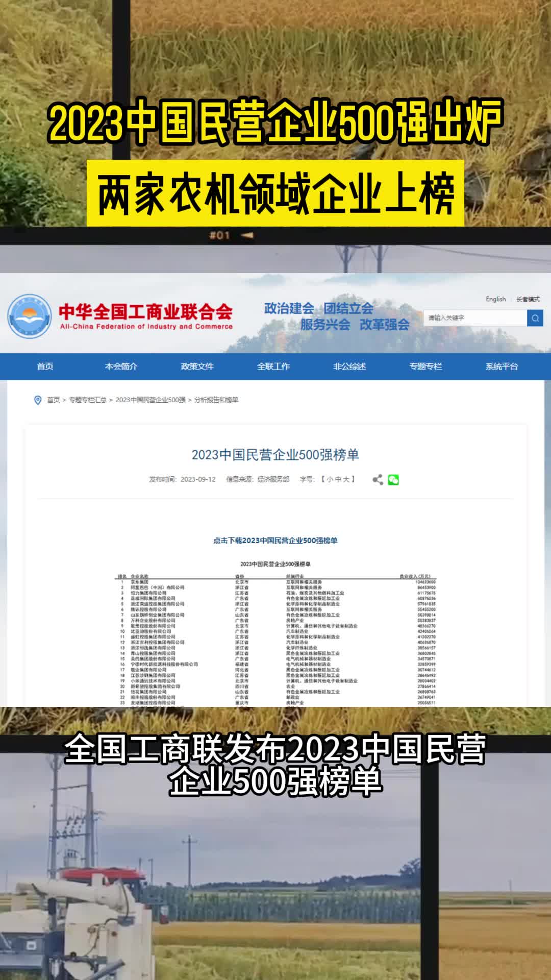The height and width of the screenshot is (980, 551).
Task: Open the 政策文件 navigation tab
Action: 197,366
